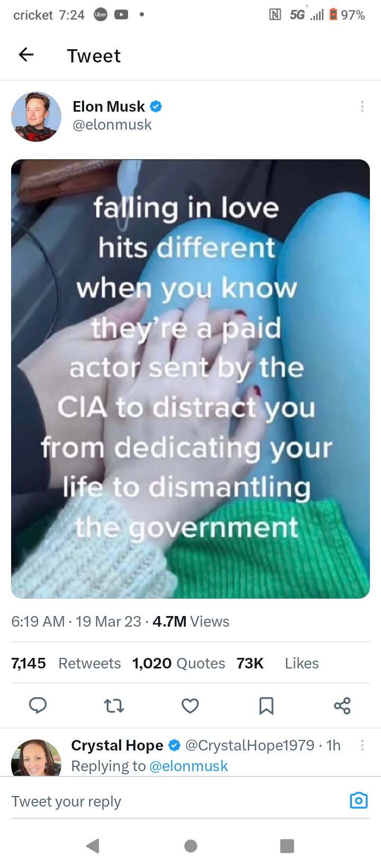Tap the Android recent apps square
381x868 pixels.
287,846
